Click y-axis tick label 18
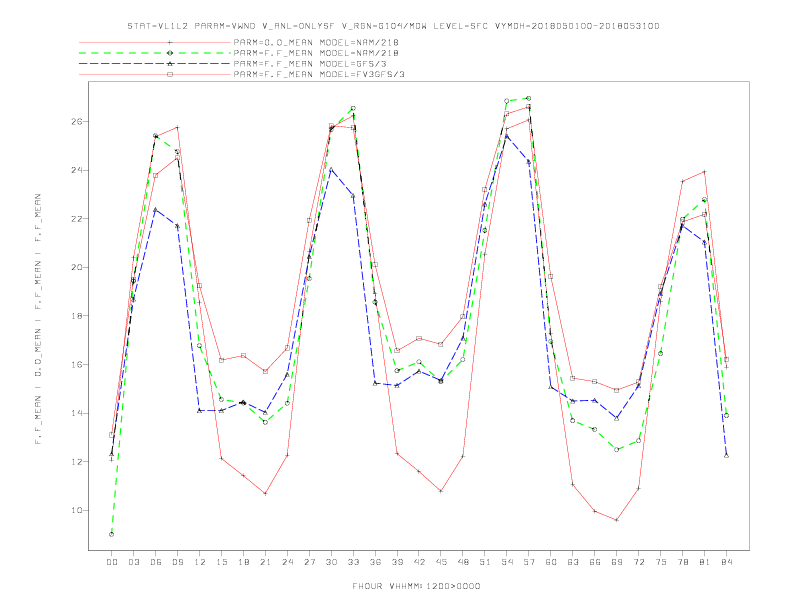The width and height of the screenshot is (792, 612). [x=77, y=316]
